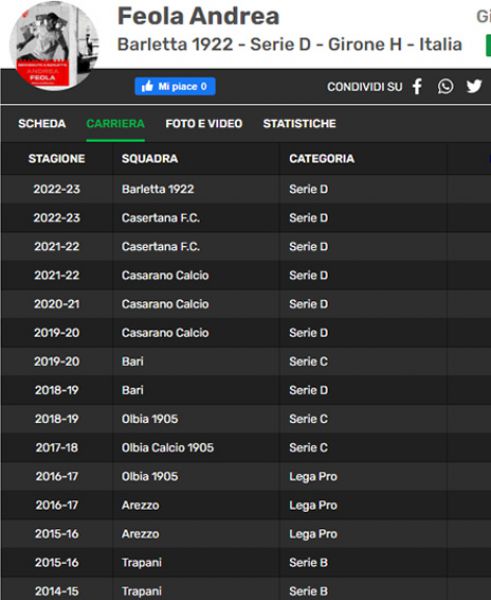Viewport: 491px width, 600px height.
Task: Click the Squadra column header
Action: (150, 158)
